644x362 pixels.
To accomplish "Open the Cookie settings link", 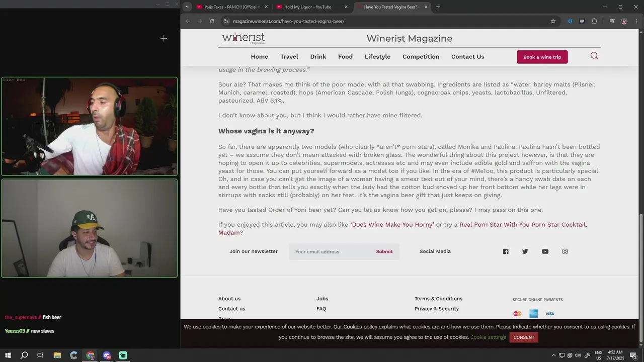I will click(x=488, y=337).
